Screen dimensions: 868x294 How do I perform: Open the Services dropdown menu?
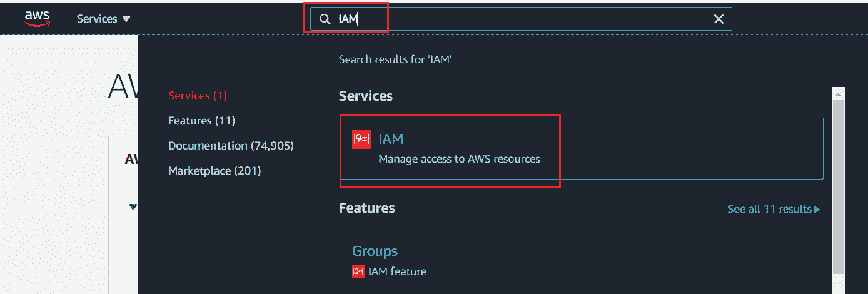click(x=103, y=19)
